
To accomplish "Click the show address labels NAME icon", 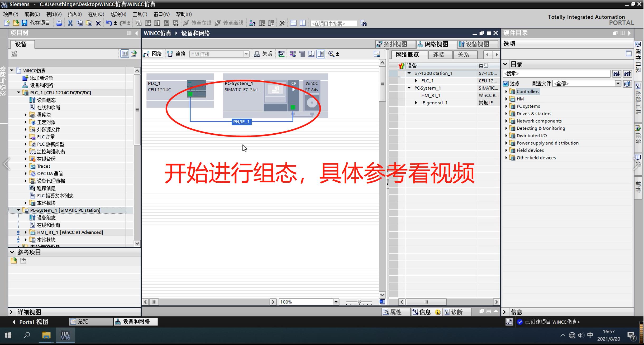I will click(282, 54).
